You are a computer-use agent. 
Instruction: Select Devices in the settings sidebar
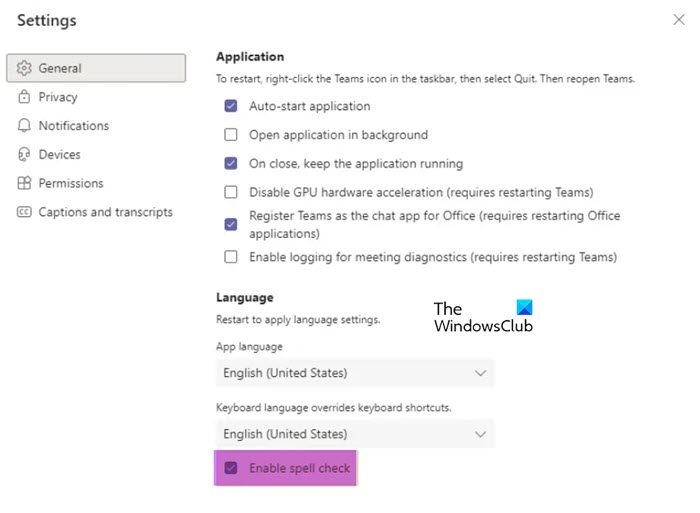pyautogui.click(x=59, y=155)
